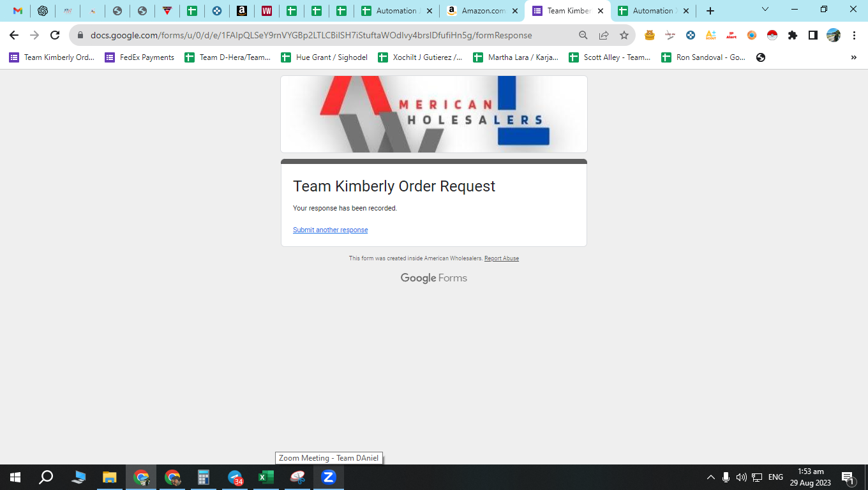Bookmark this page with the star

pos(624,36)
